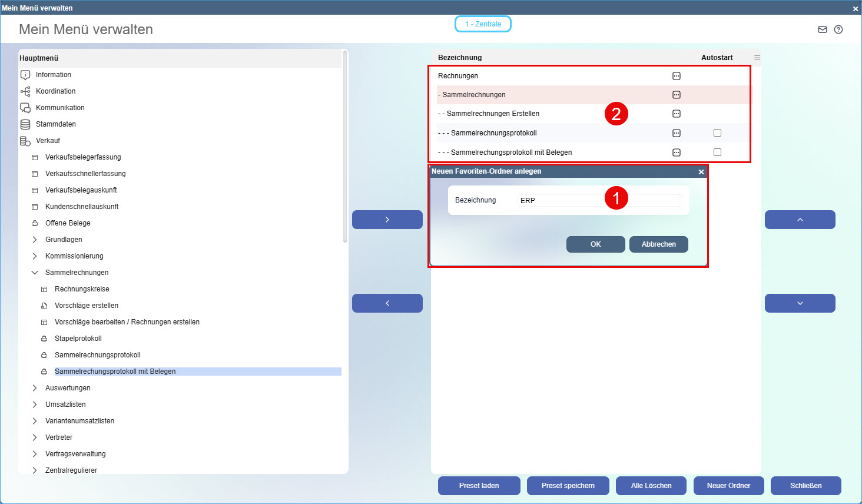Select the Rechnungen favorites row
Screen dimensions: 862x504
pyautogui.click(x=594, y=76)
